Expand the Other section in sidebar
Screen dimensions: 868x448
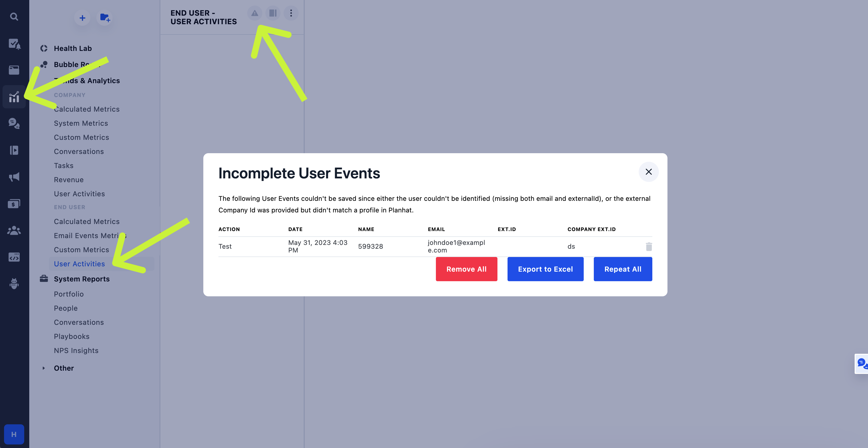click(43, 368)
